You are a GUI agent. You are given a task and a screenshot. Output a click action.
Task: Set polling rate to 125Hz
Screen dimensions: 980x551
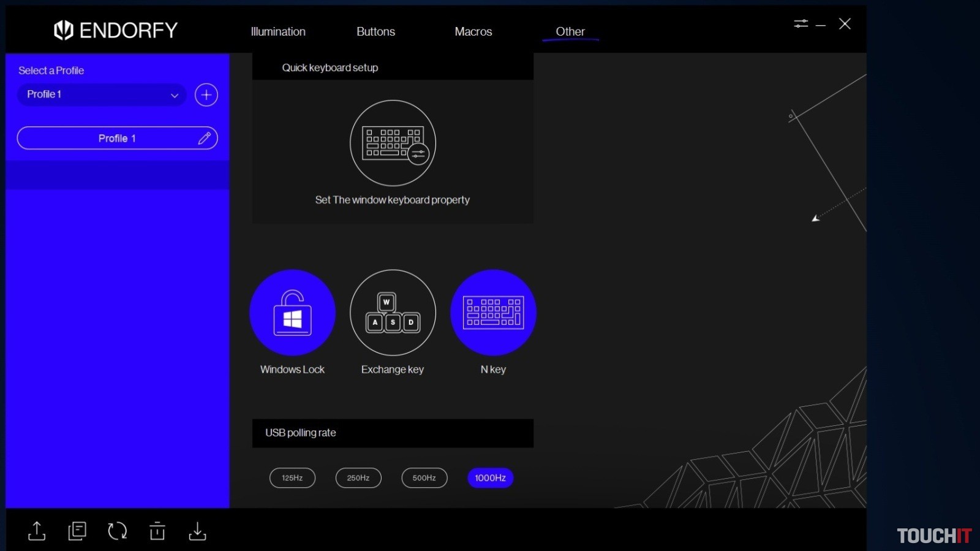[292, 478]
